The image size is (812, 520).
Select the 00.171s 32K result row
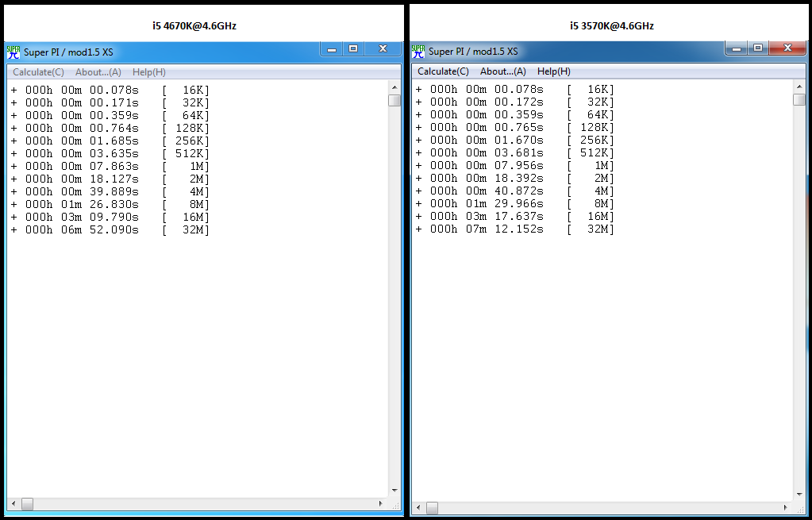110,103
